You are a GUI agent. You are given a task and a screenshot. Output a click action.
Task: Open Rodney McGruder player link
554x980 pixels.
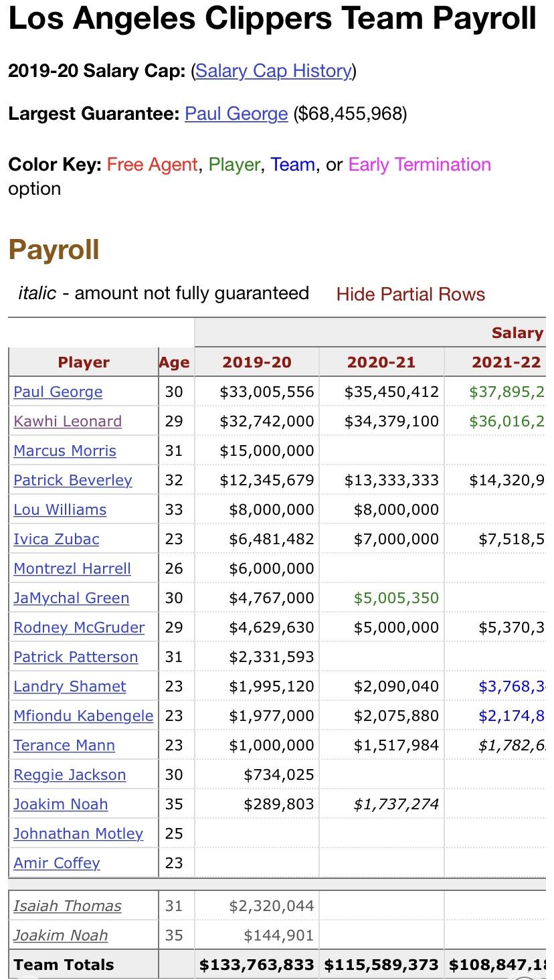click(79, 627)
